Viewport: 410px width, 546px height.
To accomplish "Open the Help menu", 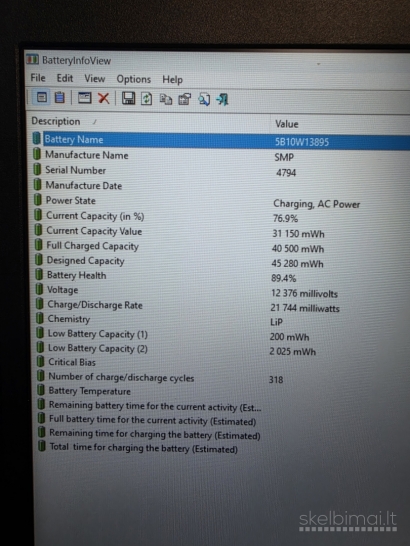I will click(x=172, y=80).
